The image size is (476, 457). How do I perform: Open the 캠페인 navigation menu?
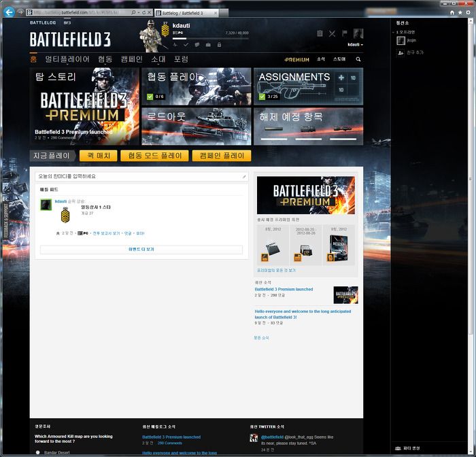pos(131,59)
